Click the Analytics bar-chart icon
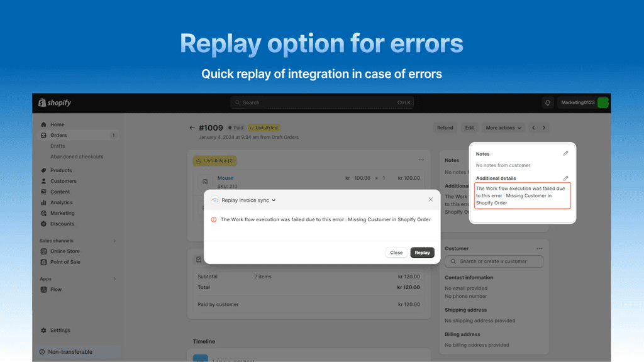Viewport: 644px width, 362px height. [44, 202]
